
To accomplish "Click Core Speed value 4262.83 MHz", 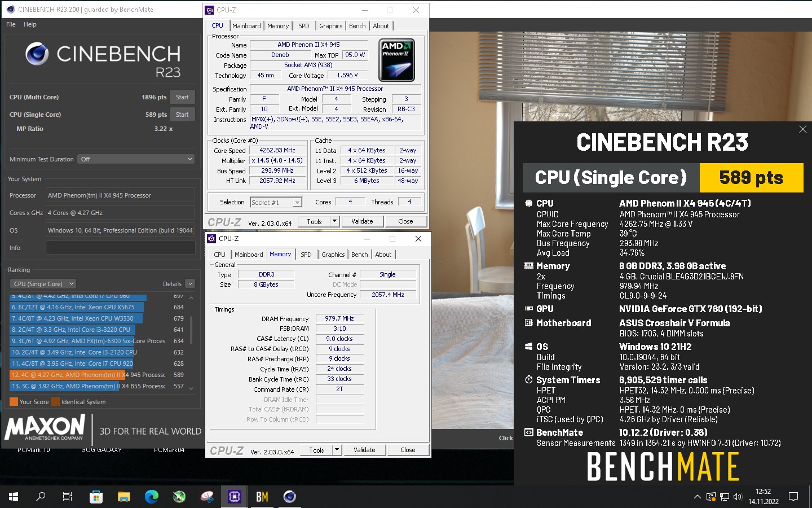I will tap(277, 151).
